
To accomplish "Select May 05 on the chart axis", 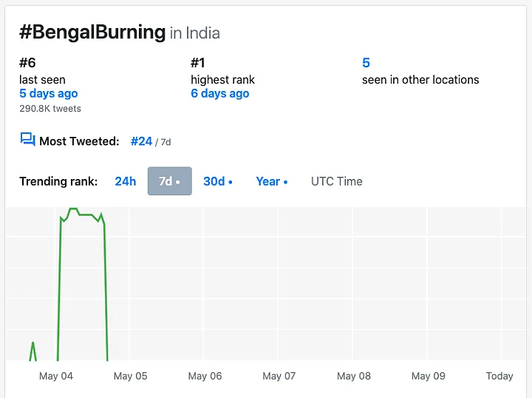I will pyautogui.click(x=130, y=376).
